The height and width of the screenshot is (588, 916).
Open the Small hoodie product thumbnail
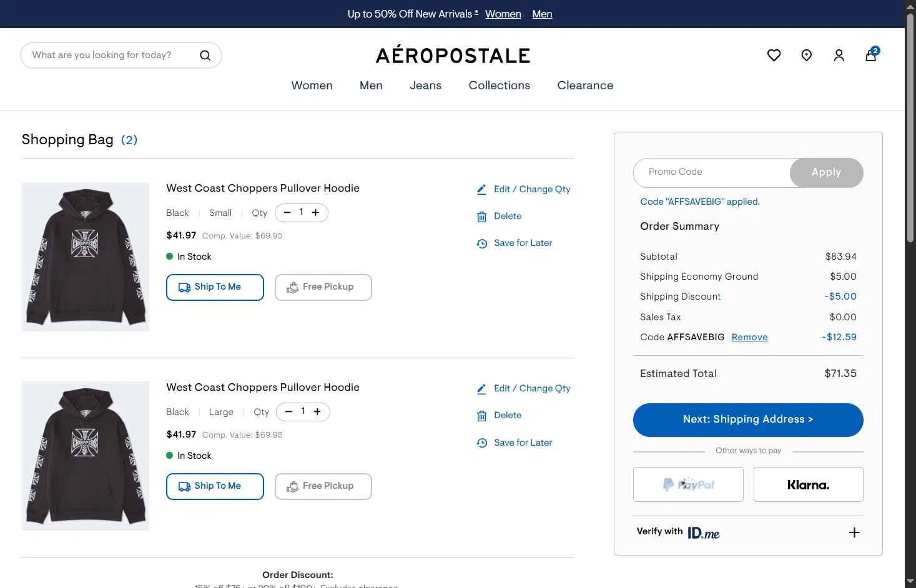[x=86, y=257]
